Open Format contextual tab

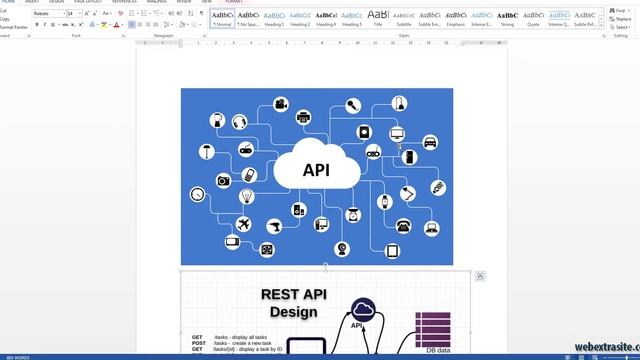pyautogui.click(x=233, y=2)
